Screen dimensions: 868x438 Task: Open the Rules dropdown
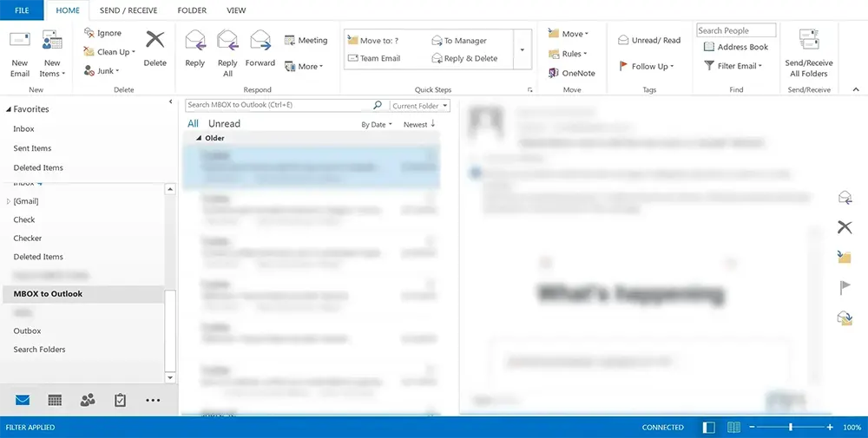coord(568,54)
